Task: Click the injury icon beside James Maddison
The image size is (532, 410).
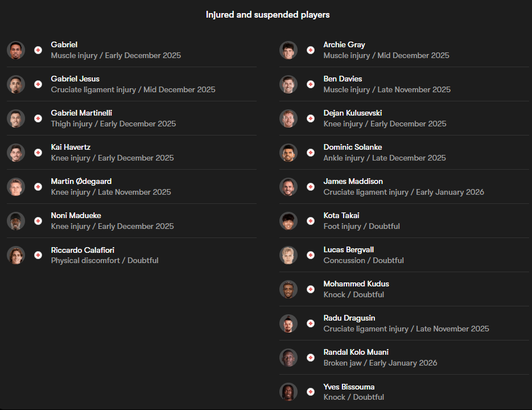Action: point(311,187)
